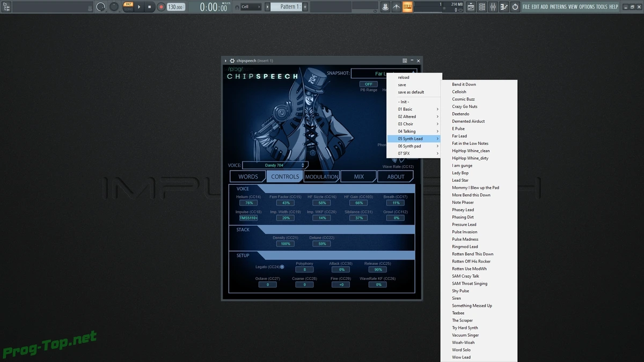Viewport: 644px width, 362px height.
Task: Click the Helium 76% value
Action: 248,203
